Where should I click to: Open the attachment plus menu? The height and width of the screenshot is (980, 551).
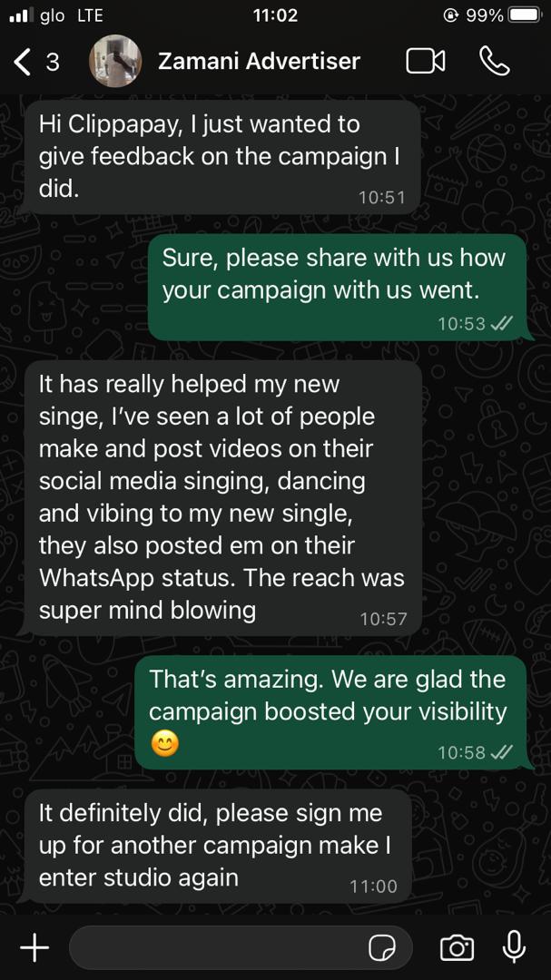pos(34,947)
